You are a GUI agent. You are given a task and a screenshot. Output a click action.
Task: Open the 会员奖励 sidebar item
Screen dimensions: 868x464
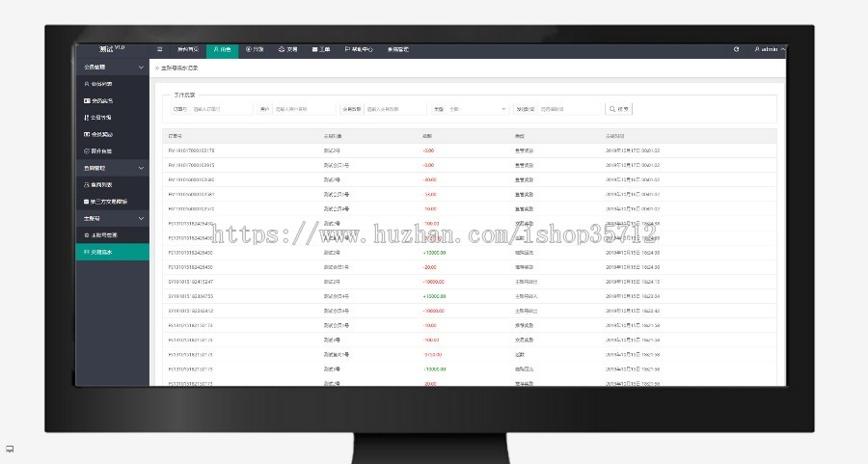[113, 134]
